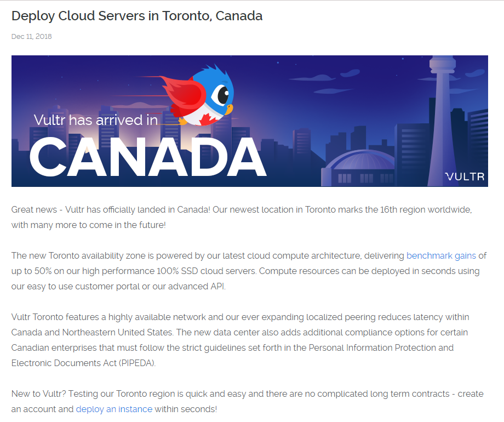Click the VULTR logo in the banner
Screen dimensions: 504x422
coord(465,176)
